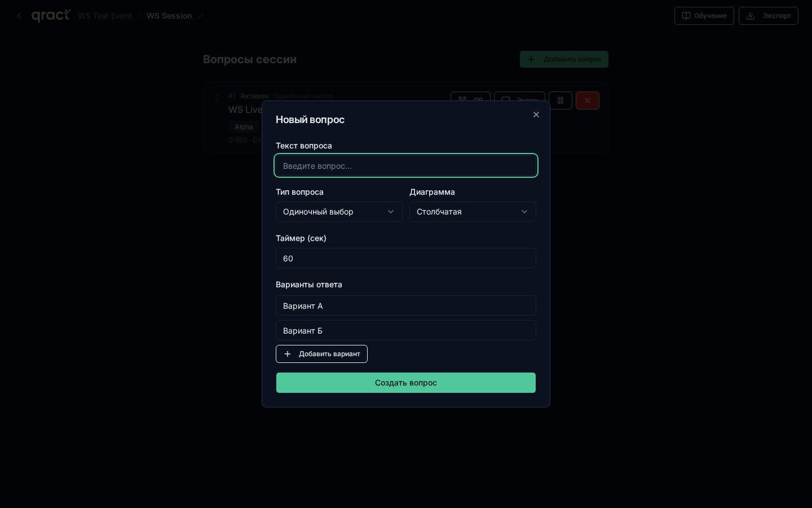812x508 pixels.
Task: Open the Тип вопроса dropdown
Action: (x=339, y=212)
